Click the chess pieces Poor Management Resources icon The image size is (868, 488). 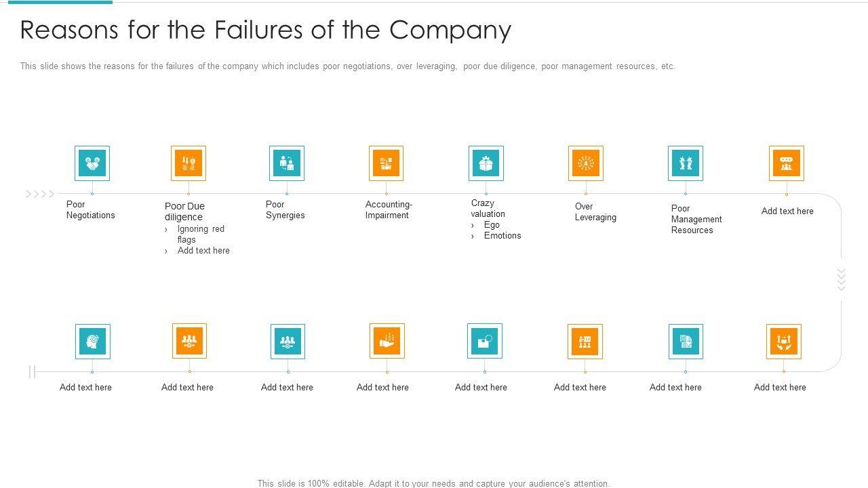[686, 163]
